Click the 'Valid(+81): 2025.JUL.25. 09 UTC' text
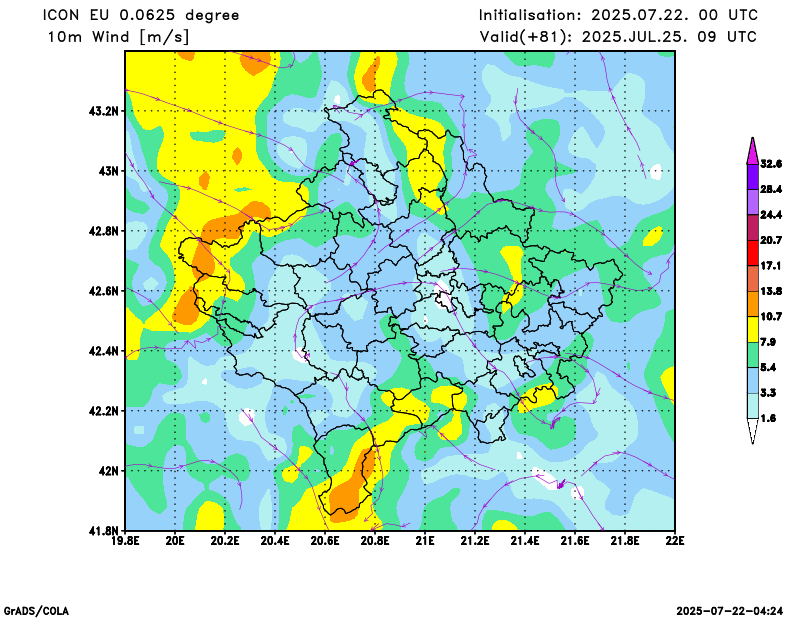This screenshot has width=800, height=618. point(618,37)
